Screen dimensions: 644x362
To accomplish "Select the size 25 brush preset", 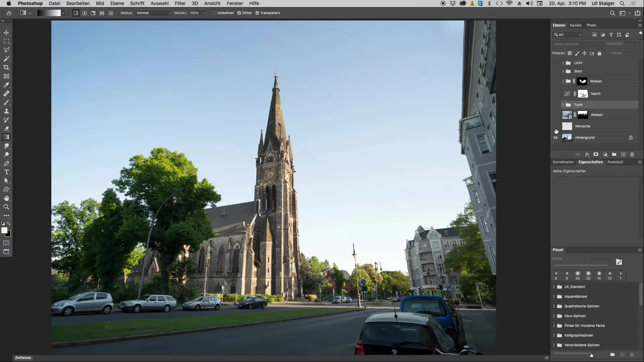I will 578,276.
